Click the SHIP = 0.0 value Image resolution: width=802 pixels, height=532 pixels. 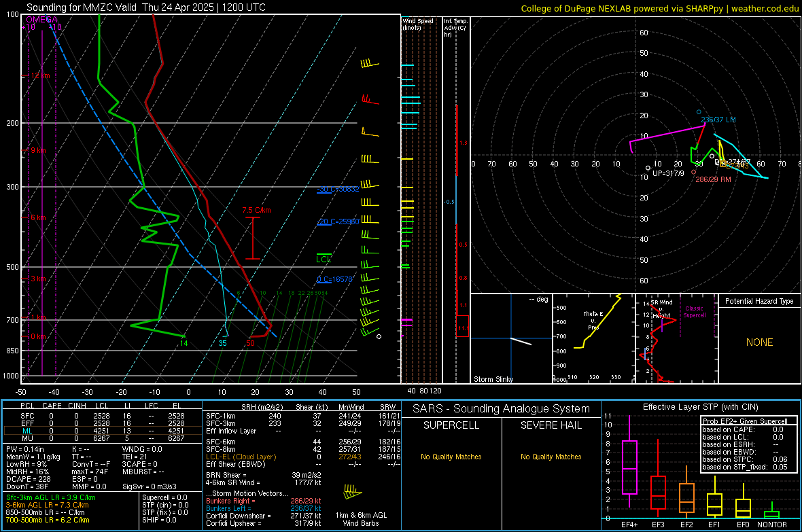pos(159,520)
